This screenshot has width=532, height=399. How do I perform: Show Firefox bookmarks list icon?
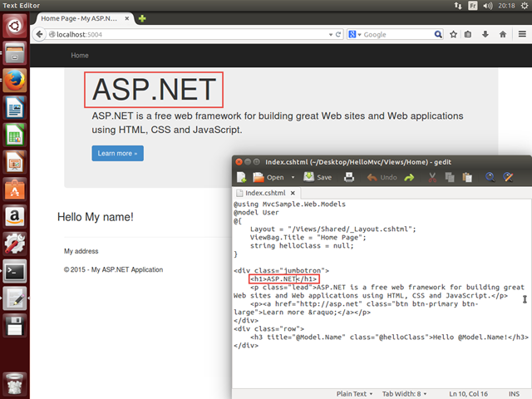[468, 34]
